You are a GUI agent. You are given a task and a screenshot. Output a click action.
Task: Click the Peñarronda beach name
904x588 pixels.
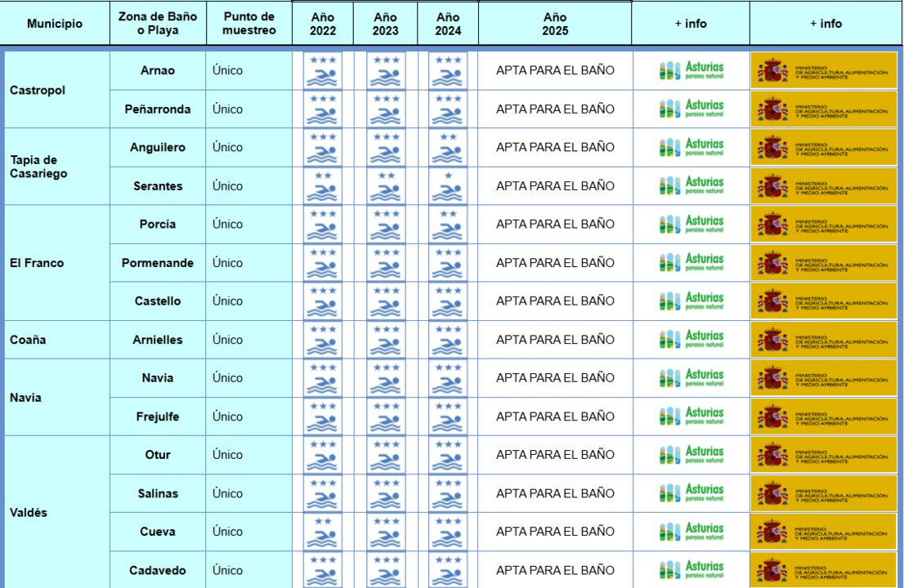[158, 109]
